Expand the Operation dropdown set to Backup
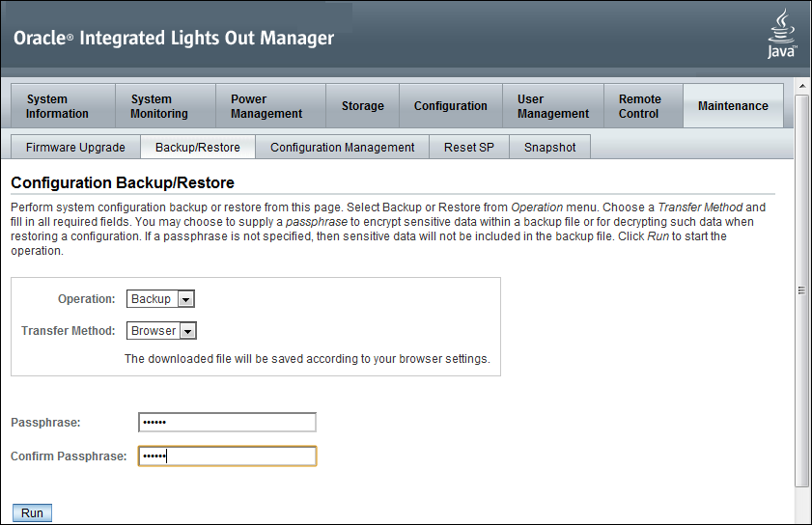Screen dimensions: 812x525 [160, 299]
